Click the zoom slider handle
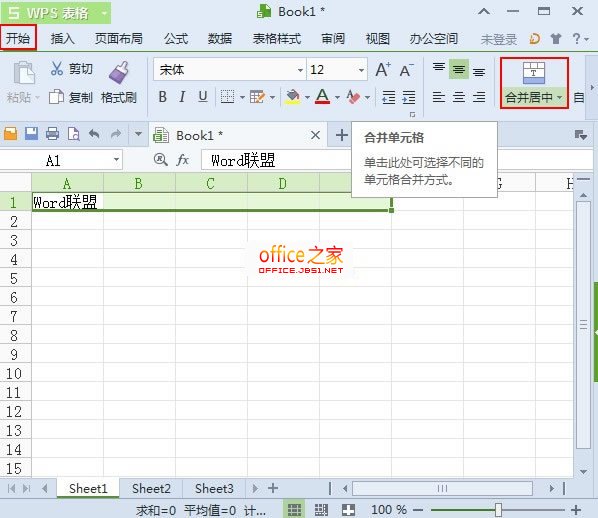The width and height of the screenshot is (598, 518). click(x=498, y=509)
